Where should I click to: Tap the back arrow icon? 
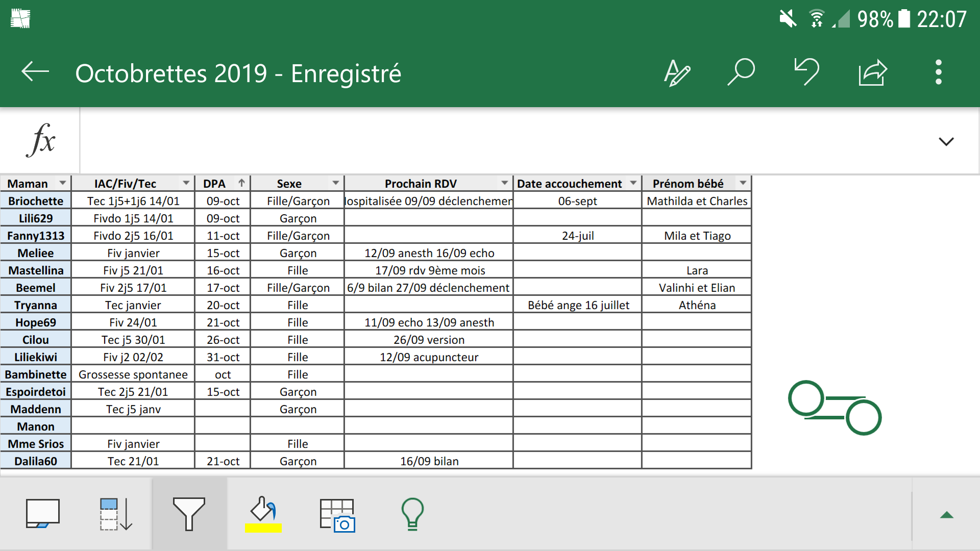[x=35, y=72]
